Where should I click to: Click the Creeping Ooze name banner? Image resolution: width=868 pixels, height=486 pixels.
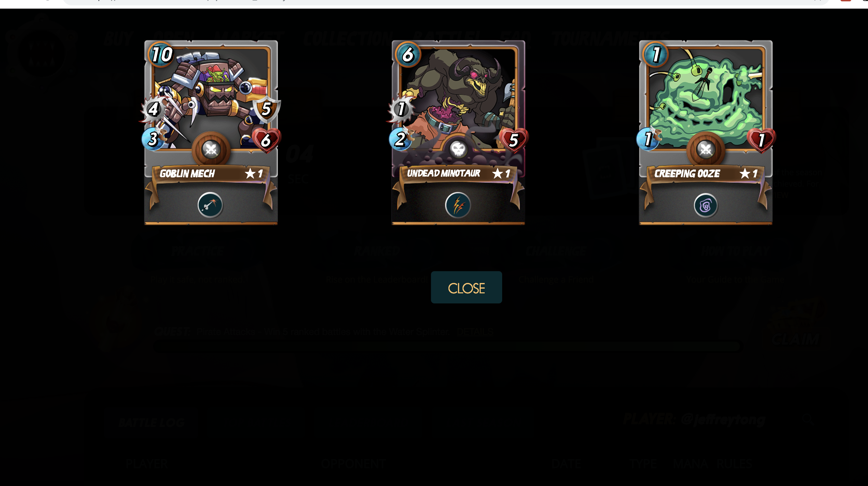(x=706, y=174)
